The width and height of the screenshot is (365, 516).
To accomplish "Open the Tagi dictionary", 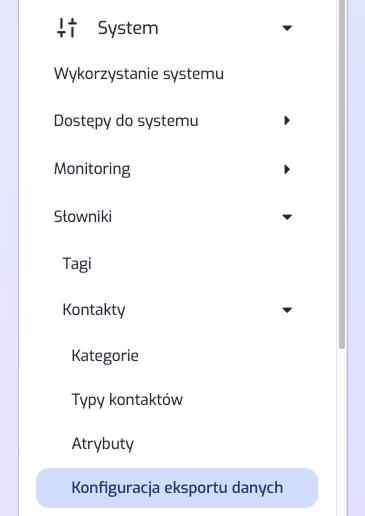I will coord(77,264).
